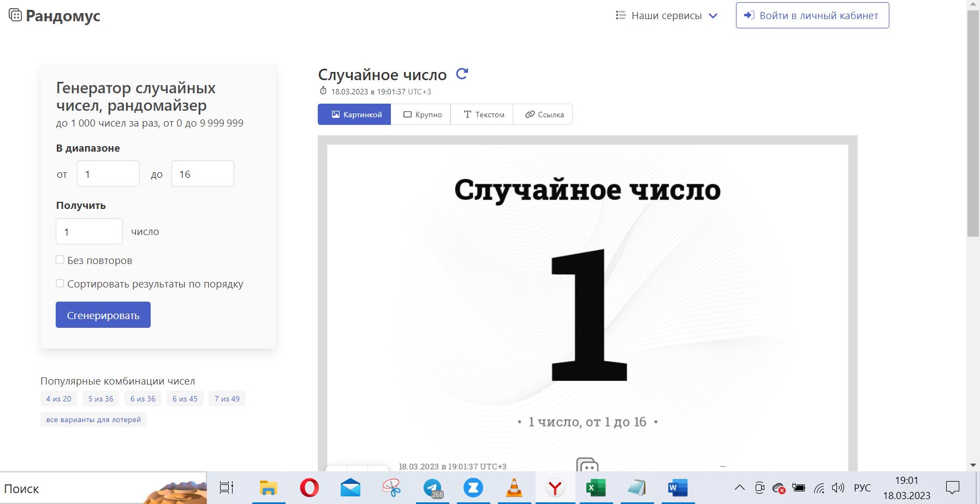Image resolution: width=980 pixels, height=504 pixels.
Task: Click the scrollbar down arrow
Action: pyautogui.click(x=973, y=465)
